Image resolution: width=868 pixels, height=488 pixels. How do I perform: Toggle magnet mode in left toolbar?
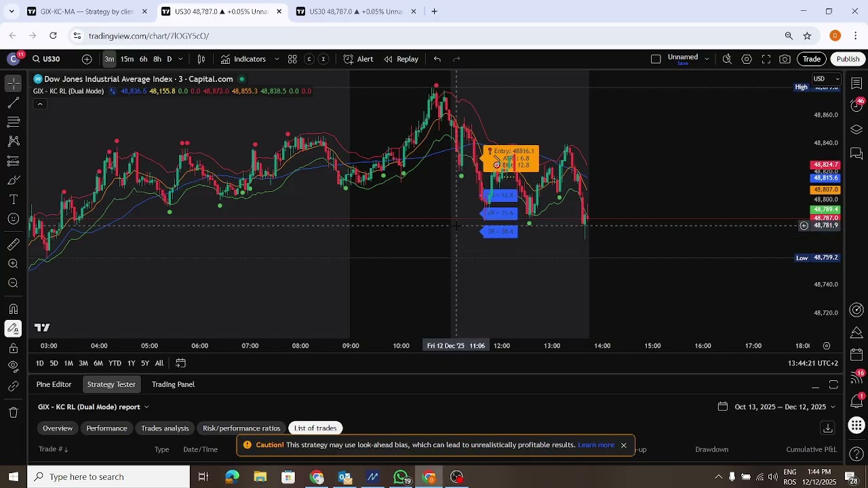coord(13,309)
